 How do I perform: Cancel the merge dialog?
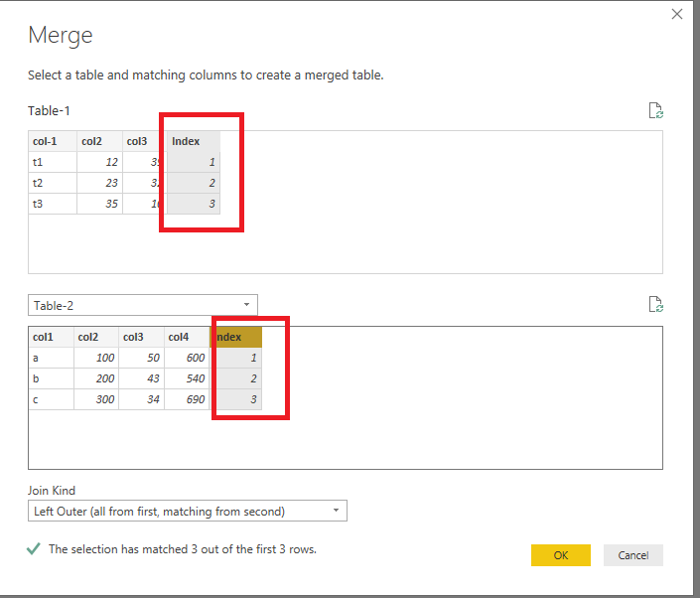click(633, 555)
